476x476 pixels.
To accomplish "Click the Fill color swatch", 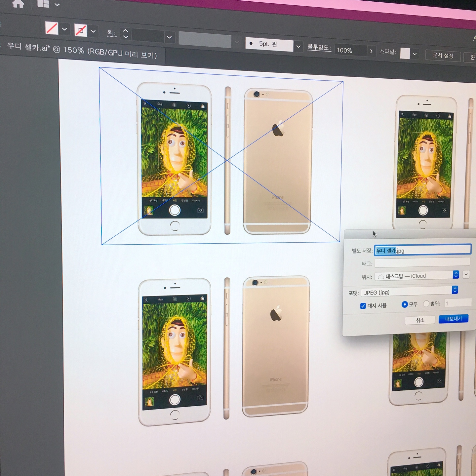I will click(52, 28).
